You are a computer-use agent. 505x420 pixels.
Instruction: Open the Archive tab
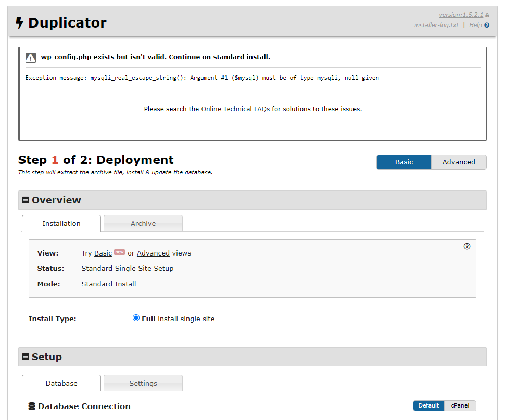pos(143,223)
